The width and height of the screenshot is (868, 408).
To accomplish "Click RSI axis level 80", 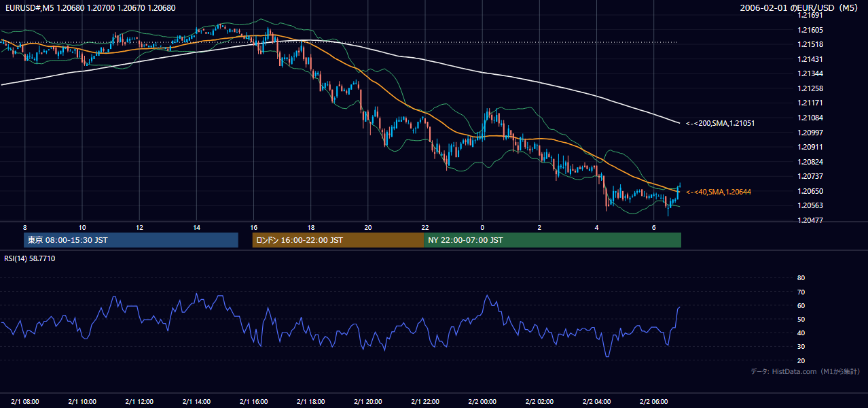I will (x=801, y=278).
